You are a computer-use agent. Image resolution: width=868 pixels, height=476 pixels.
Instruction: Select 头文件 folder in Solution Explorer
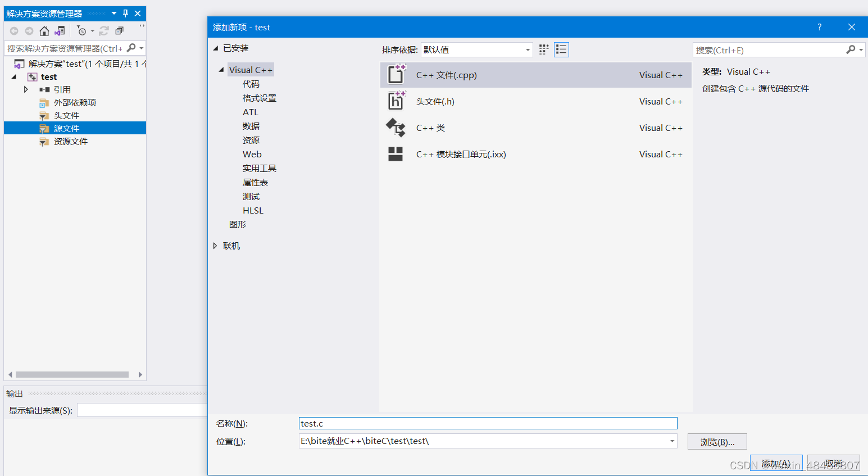pyautogui.click(x=66, y=115)
